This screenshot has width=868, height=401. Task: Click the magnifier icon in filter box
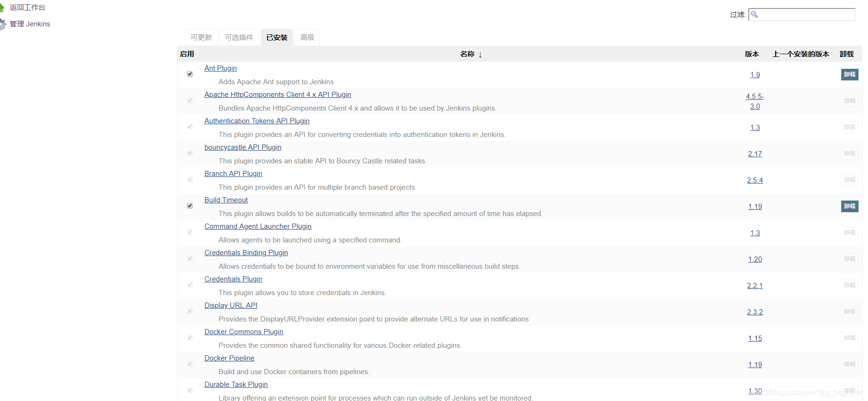tap(754, 14)
